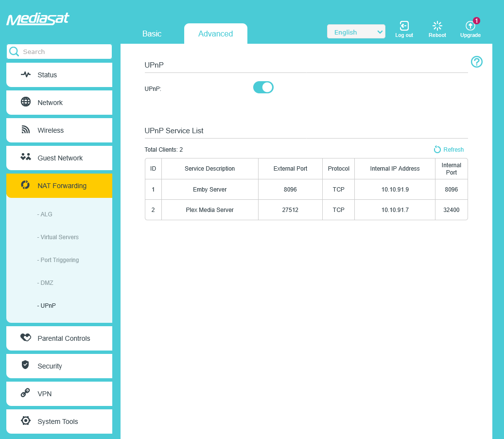Click the Refresh icon in service list
Image resolution: width=504 pixels, height=439 pixels.
437,150
